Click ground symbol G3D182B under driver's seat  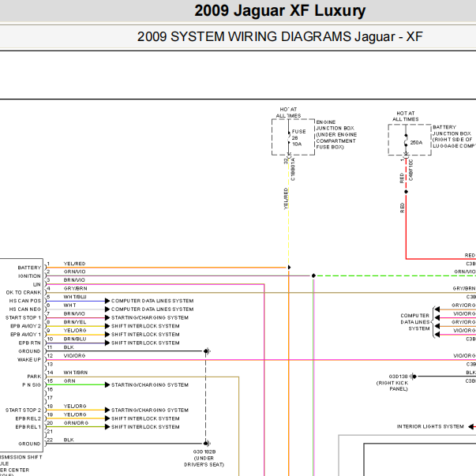(x=205, y=444)
